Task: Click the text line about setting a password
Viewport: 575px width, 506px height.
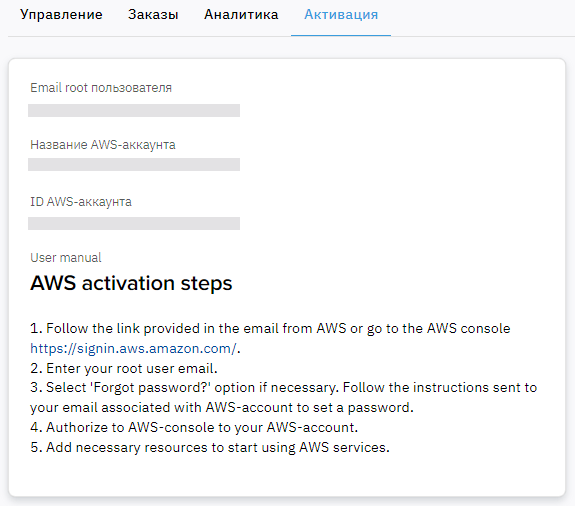Action: pyautogui.click(x=222, y=408)
